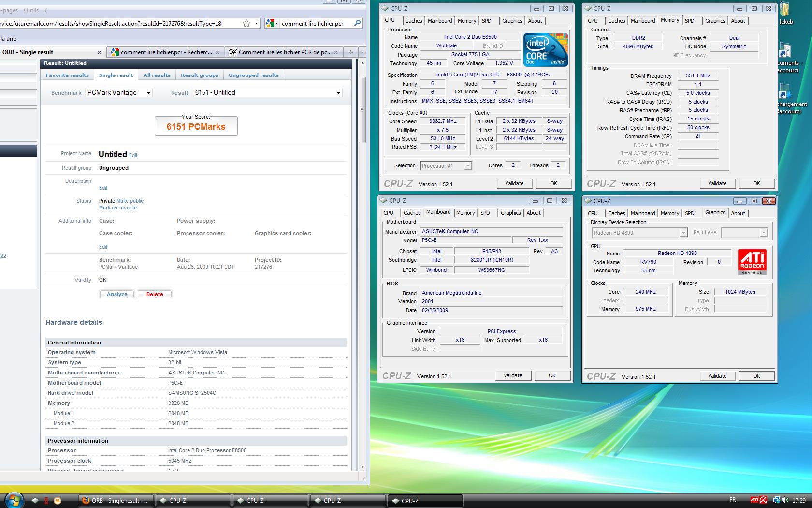This screenshot has height=508, width=812.
Task: Open Caches tab in CPU-Z CPU window
Action: pyautogui.click(x=414, y=21)
